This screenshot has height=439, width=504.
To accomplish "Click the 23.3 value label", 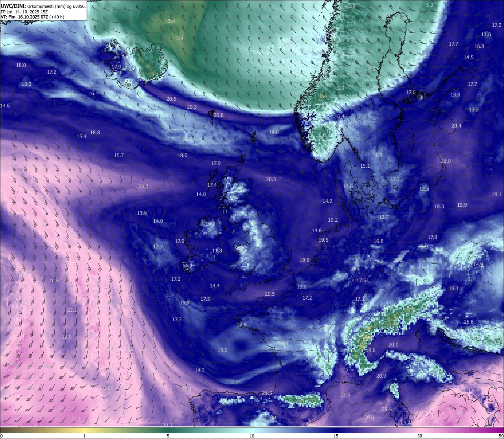I will pos(143,186).
